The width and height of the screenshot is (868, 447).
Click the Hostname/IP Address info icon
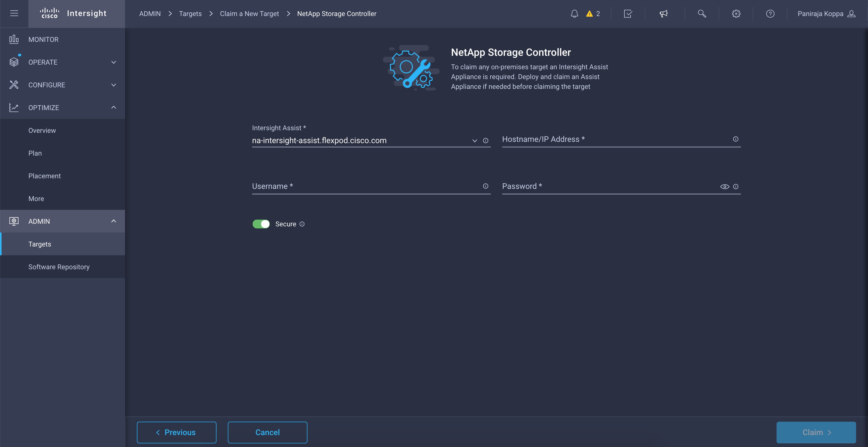(x=735, y=139)
